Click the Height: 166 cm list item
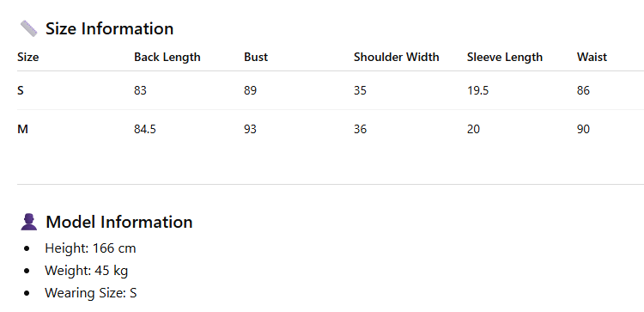Screen dimensions: 644x312 [90, 248]
